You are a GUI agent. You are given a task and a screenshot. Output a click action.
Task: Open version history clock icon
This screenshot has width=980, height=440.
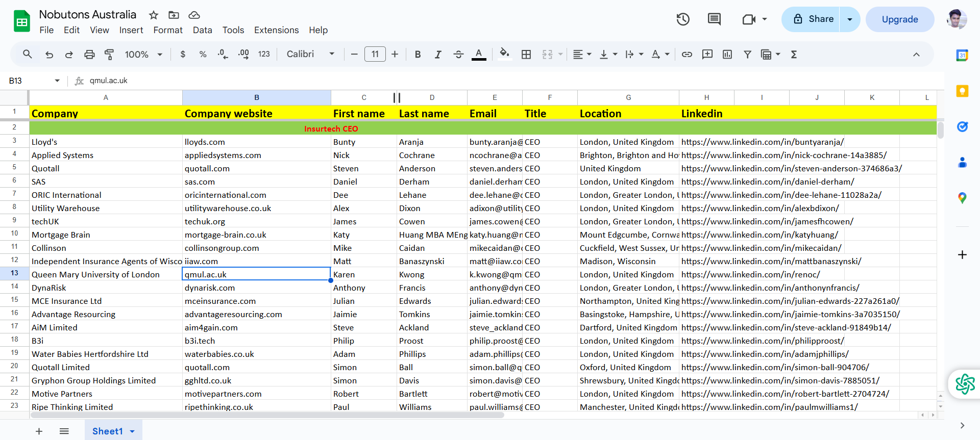683,19
